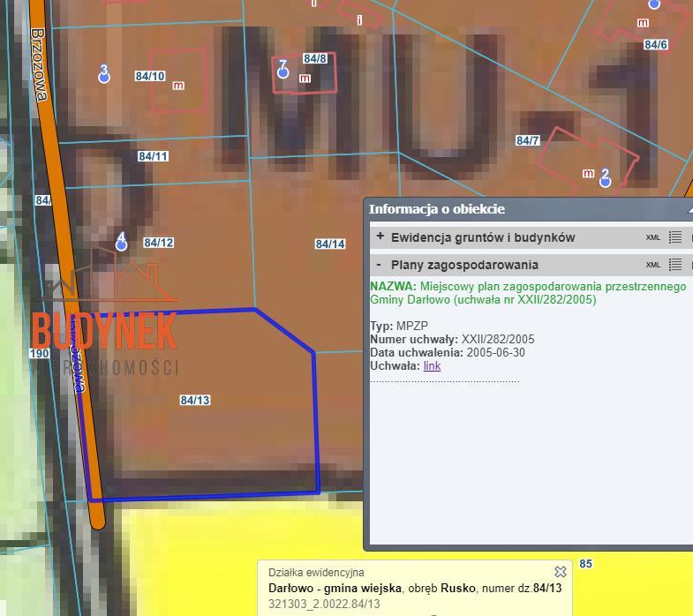This screenshot has height=616, width=693.
Task: Select parcel label 84/13 on map
Action: pos(195,400)
